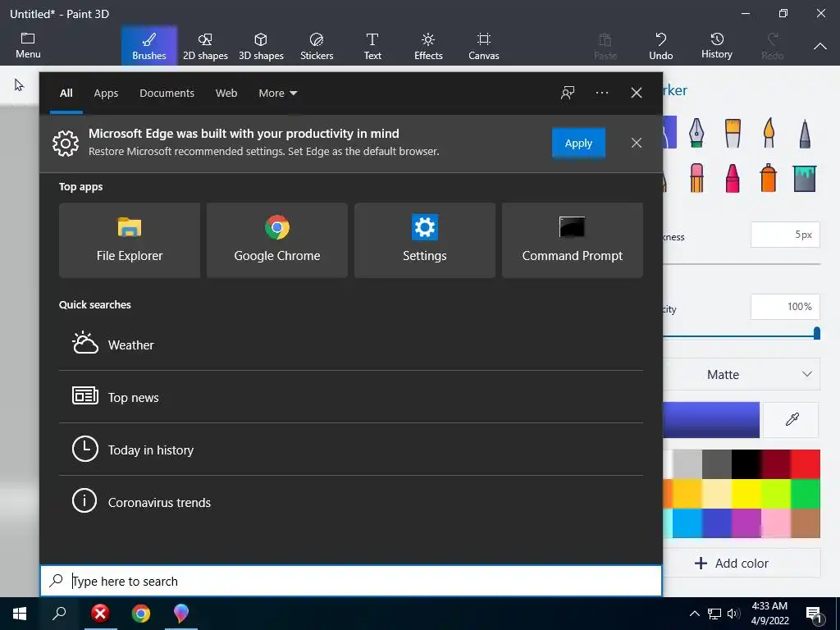The width and height of the screenshot is (840, 630).
Task: Open the 3D shapes tool
Action: [261, 46]
